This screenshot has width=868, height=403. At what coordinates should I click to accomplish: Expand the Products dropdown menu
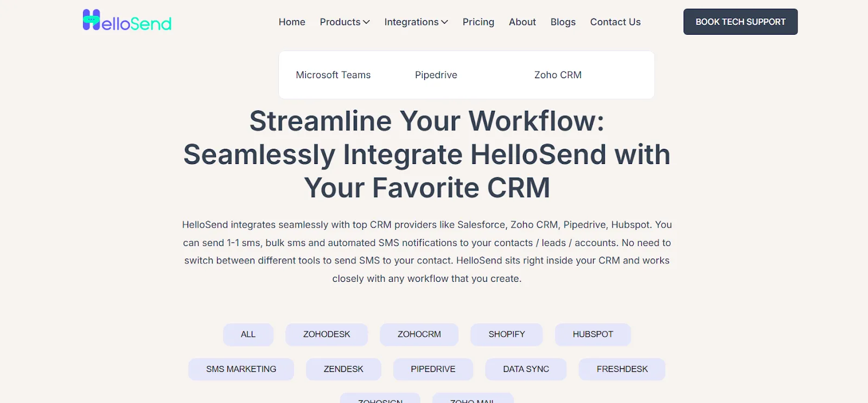(344, 22)
